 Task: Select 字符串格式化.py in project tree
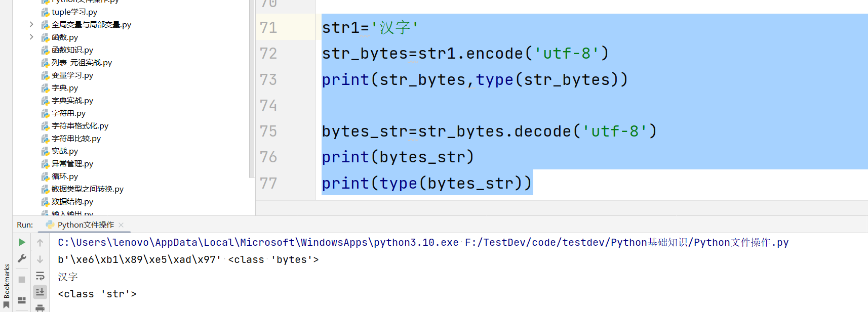point(80,126)
